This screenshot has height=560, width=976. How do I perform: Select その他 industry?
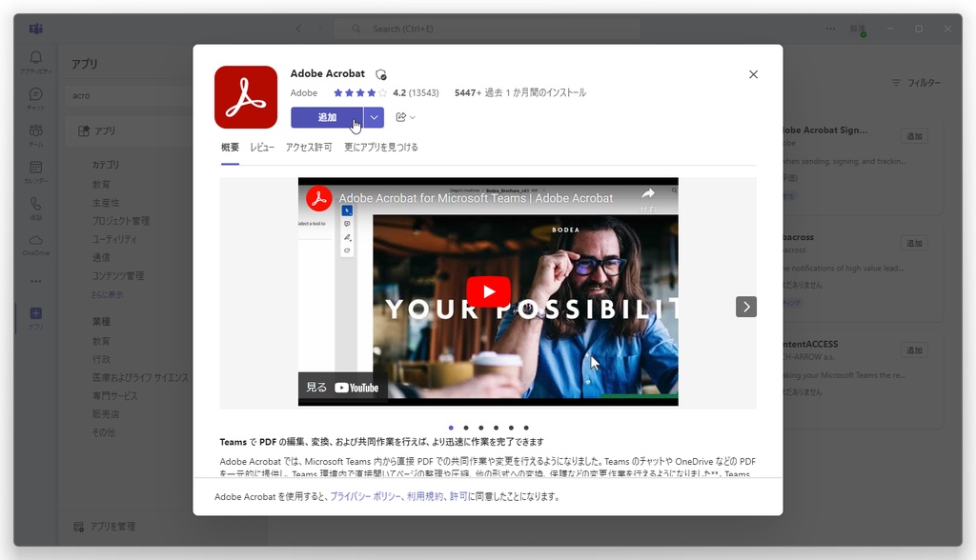point(104,432)
